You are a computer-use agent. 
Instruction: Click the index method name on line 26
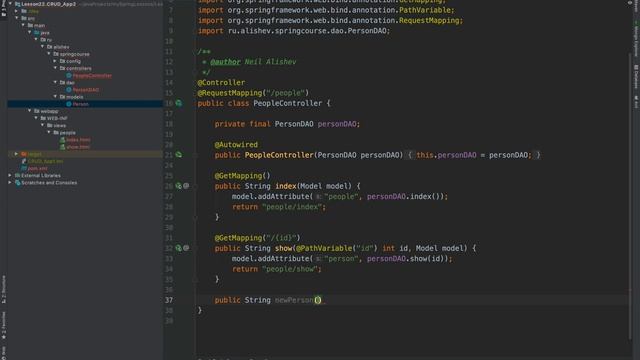(286, 186)
